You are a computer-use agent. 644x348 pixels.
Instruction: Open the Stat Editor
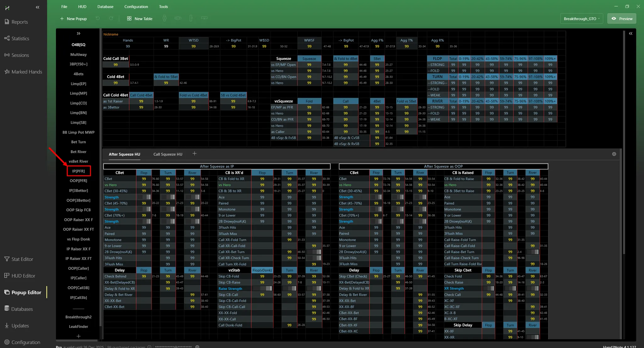[22, 259]
